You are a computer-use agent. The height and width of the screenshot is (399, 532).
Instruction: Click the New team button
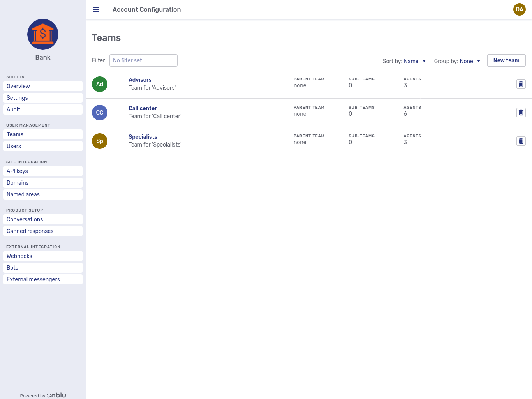tap(506, 60)
